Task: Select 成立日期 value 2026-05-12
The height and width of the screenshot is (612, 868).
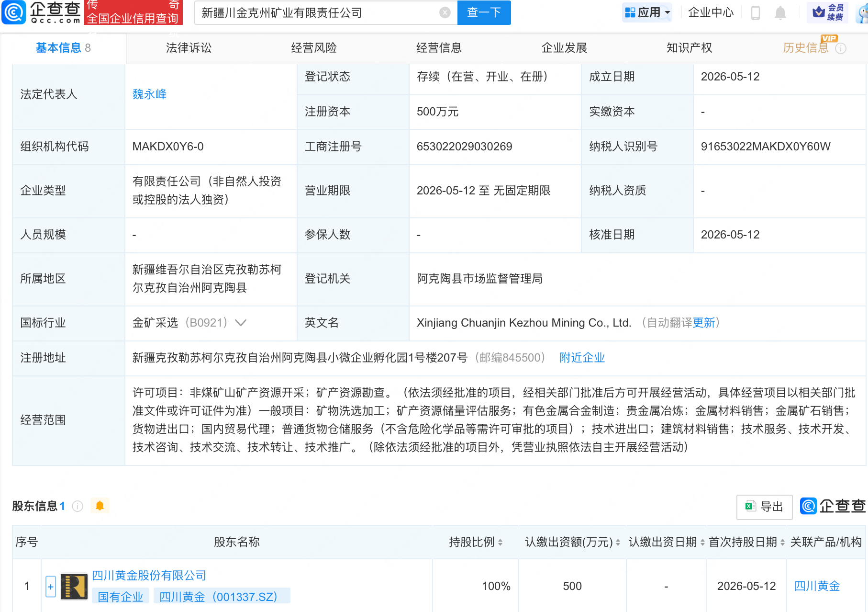Action: [730, 77]
